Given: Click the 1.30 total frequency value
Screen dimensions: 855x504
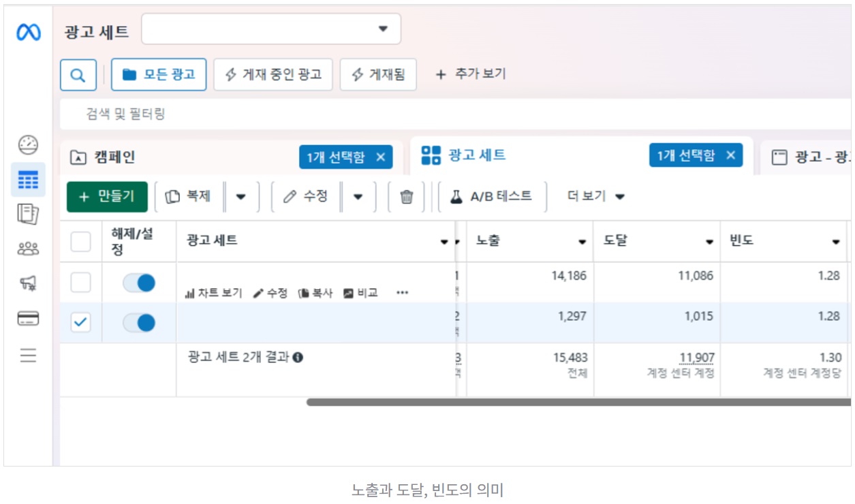Looking at the screenshot, I should [830, 358].
